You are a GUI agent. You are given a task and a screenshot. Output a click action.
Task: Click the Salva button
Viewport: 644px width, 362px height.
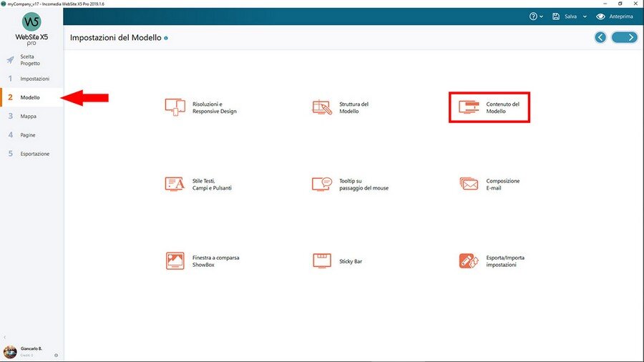565,16
